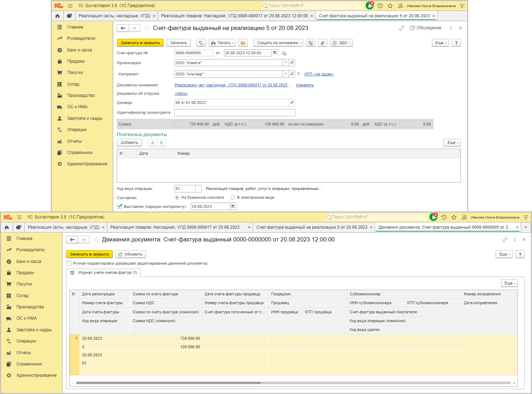Click home icon in upper window tab bar
The height and width of the screenshot is (394, 532).
tap(57, 16)
